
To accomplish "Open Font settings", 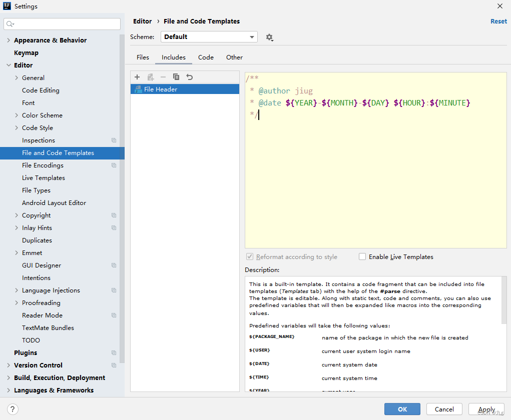I will 29,103.
